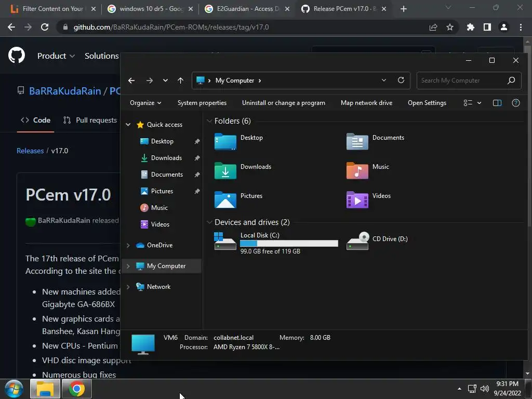Go back in File Explorer
This screenshot has width=532, height=399.
coord(131,81)
